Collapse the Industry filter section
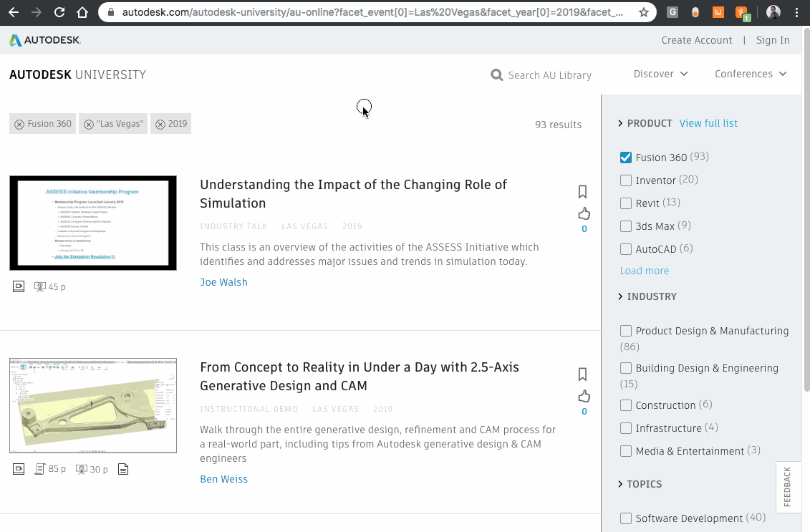 620,296
